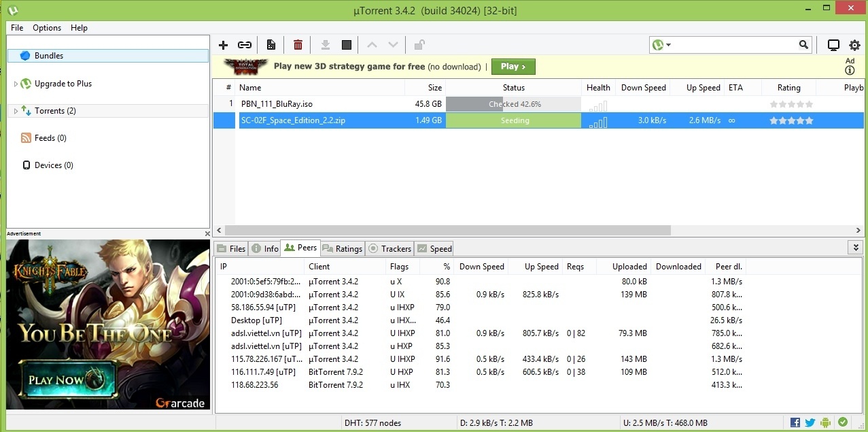Click the green network status check icon
868x432 pixels.
843,422
